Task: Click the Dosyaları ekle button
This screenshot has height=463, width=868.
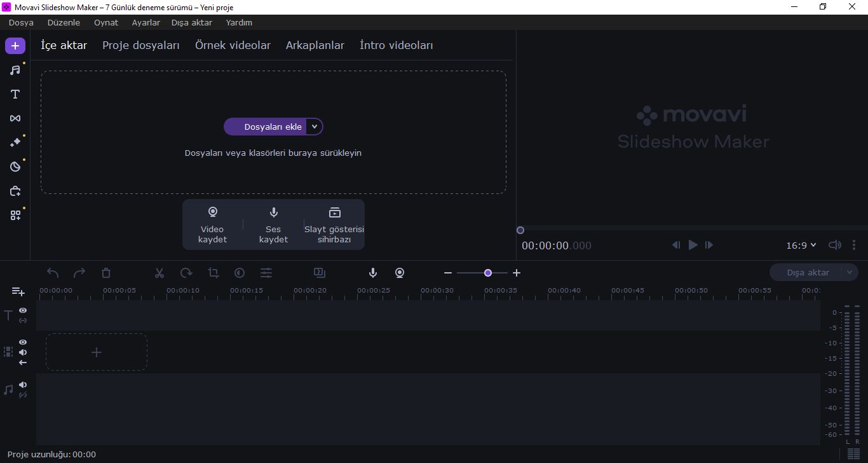Action: [x=266, y=127]
